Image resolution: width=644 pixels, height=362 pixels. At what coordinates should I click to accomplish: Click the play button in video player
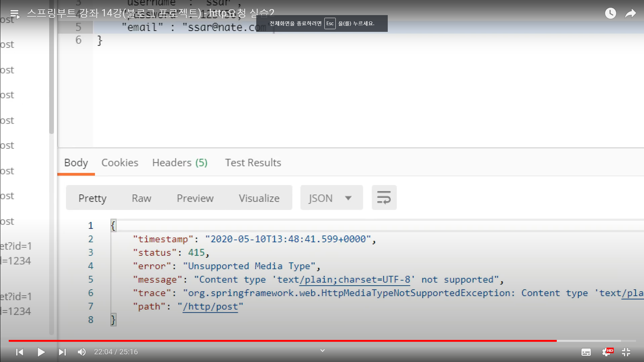[x=41, y=352]
